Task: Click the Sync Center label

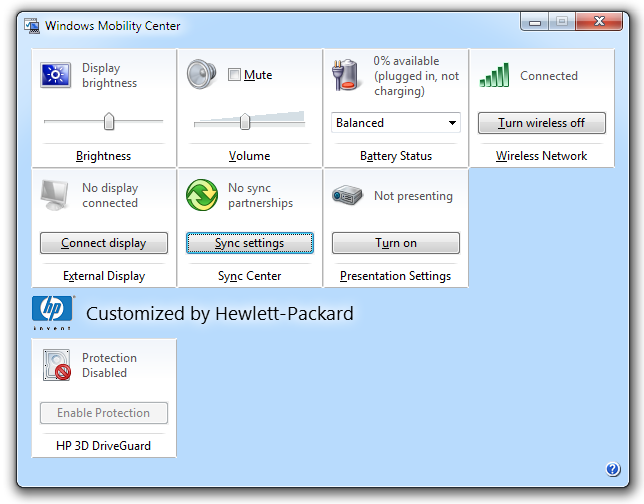Action: pyautogui.click(x=249, y=276)
